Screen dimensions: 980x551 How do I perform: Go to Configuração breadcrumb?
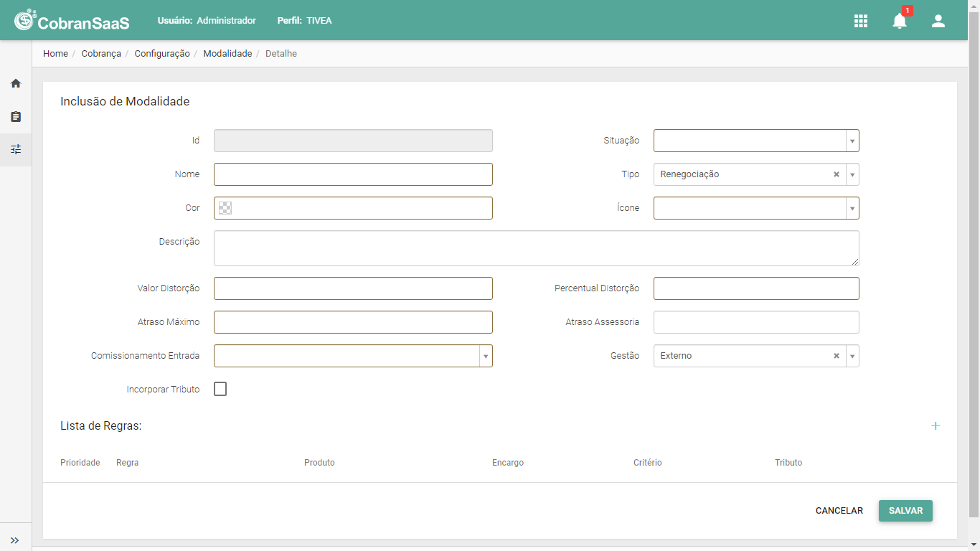pyautogui.click(x=162, y=54)
